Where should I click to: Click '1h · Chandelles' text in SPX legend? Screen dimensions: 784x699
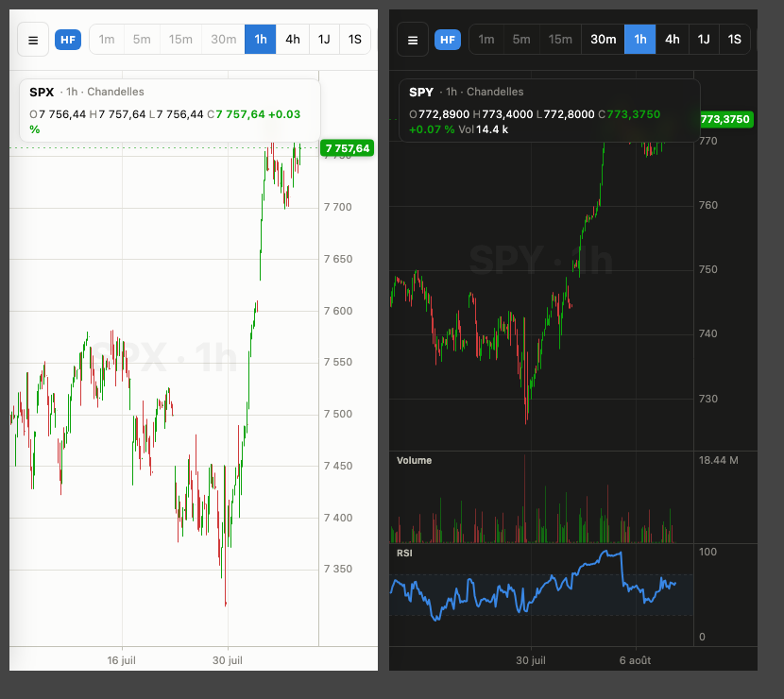(105, 92)
